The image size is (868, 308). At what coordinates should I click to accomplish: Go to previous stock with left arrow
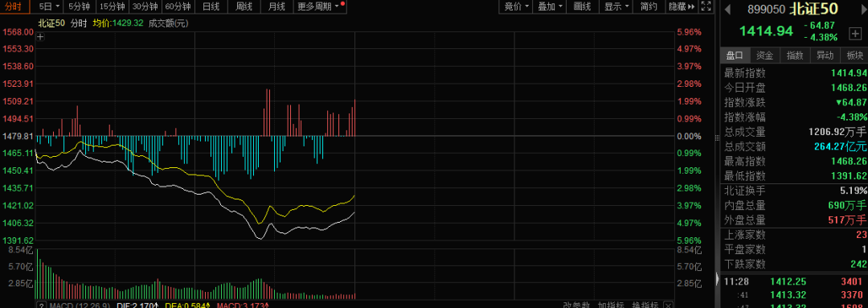coord(727,9)
